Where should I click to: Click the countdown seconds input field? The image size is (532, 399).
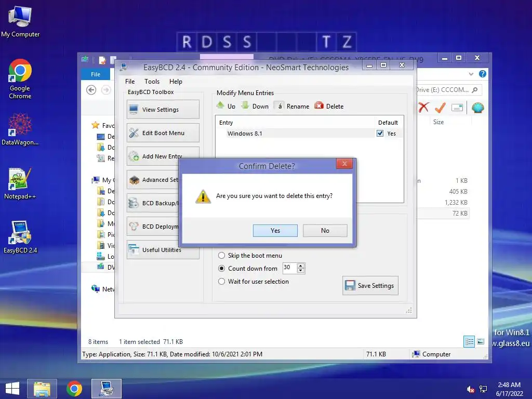click(x=289, y=268)
